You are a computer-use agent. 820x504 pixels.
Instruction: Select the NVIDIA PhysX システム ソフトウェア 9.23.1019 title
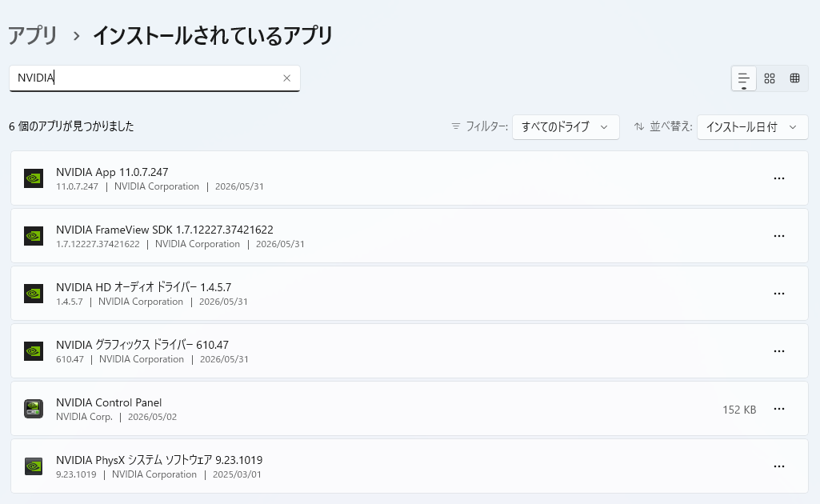[159, 460]
